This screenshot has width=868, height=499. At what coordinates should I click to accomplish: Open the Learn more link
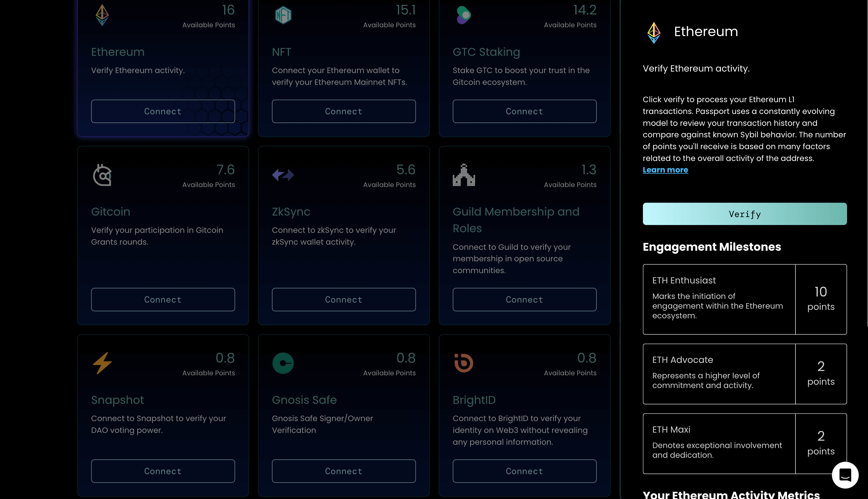point(665,170)
